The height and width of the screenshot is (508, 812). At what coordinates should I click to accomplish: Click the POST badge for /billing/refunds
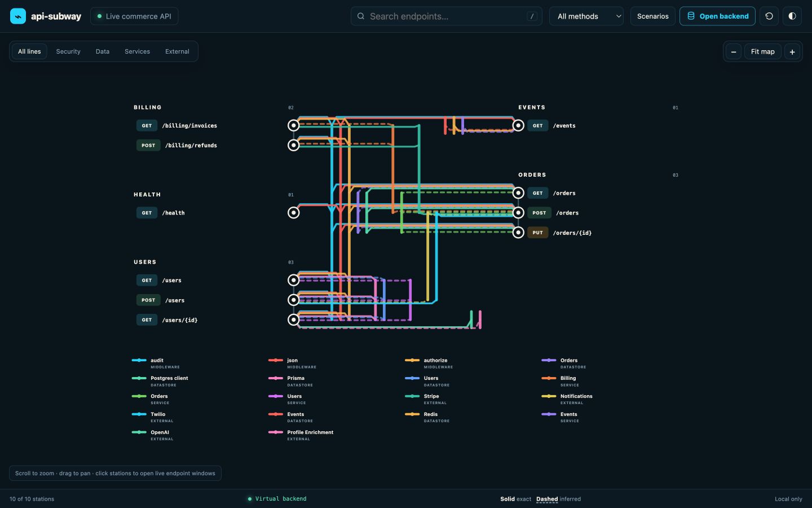(x=148, y=145)
